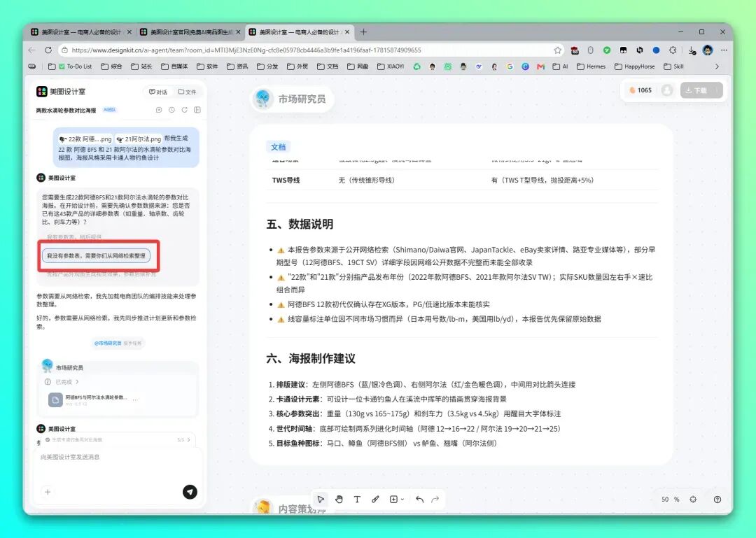Start a new chat with the plus icon
The width and height of the screenshot is (756, 538).
159,110
